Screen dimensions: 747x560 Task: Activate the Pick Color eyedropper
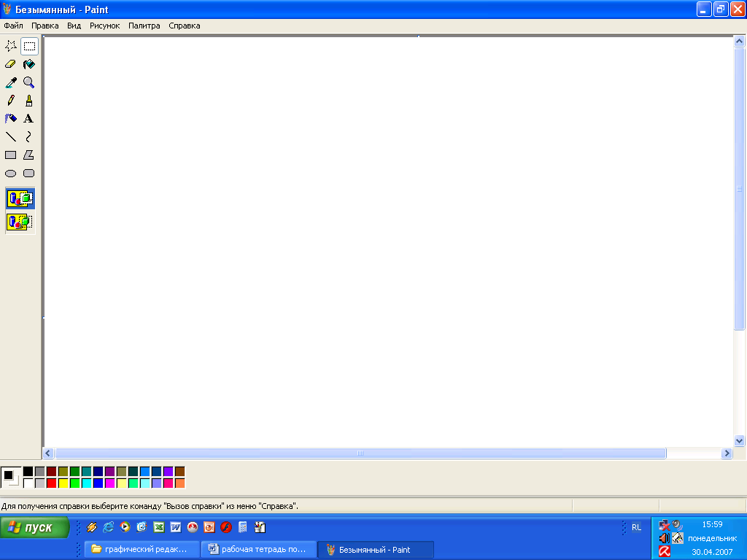tap(11, 82)
